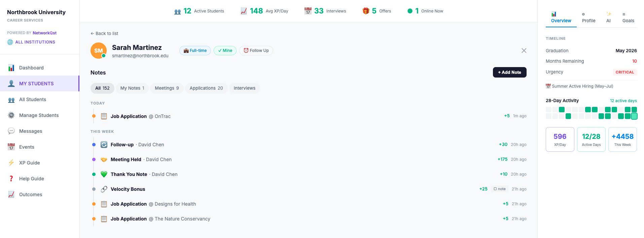The image size is (644, 238).
Task: Click the Events calendar icon in sidebar
Action: coord(11,147)
